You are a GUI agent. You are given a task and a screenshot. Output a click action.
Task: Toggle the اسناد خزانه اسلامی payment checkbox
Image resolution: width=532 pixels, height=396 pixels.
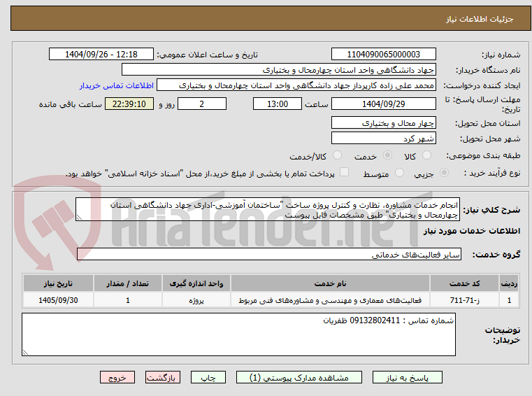344,172
